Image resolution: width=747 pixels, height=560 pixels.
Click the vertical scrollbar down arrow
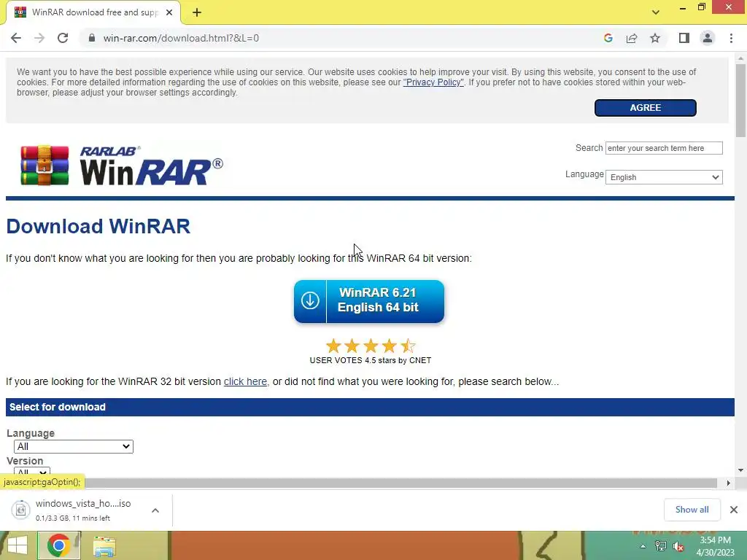(x=740, y=470)
